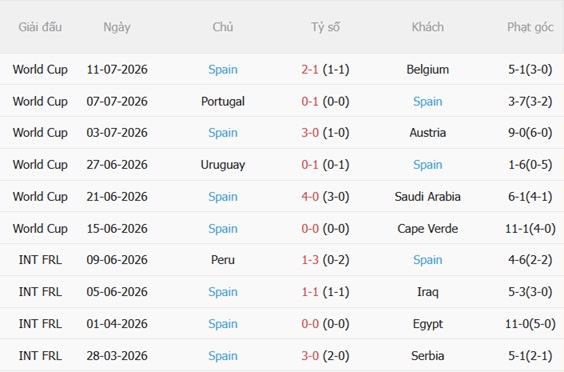Click Spain link in Serbia match row
The height and width of the screenshot is (372, 564).
[x=223, y=356]
